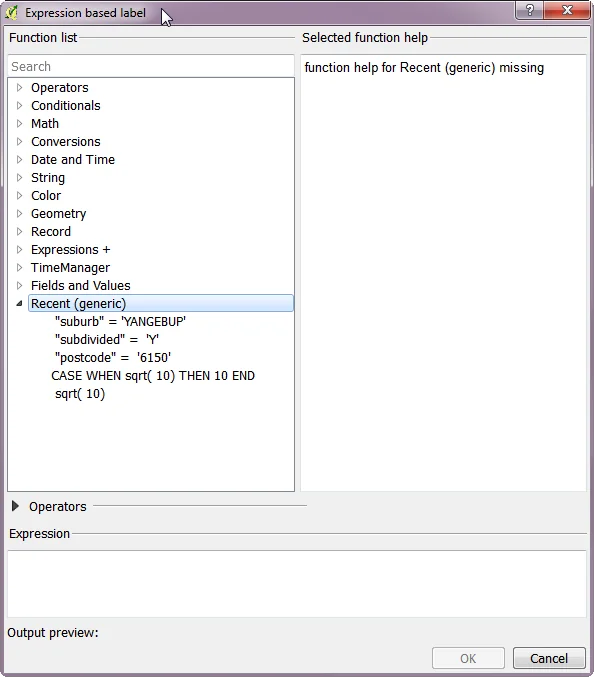Screen dimensions: 594x677
Task: Select Fields and Values category
Action: tap(81, 286)
